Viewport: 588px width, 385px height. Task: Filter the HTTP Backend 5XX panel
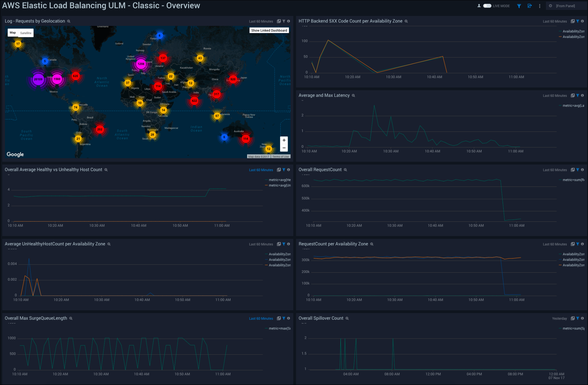click(x=578, y=21)
